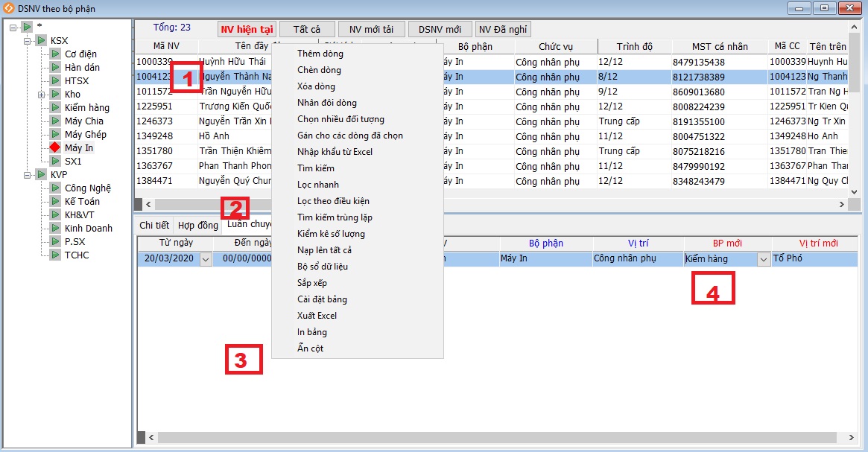Click the green arrow icon beside Cơ điện
Viewport: 868px width, 452px height.
55,54
